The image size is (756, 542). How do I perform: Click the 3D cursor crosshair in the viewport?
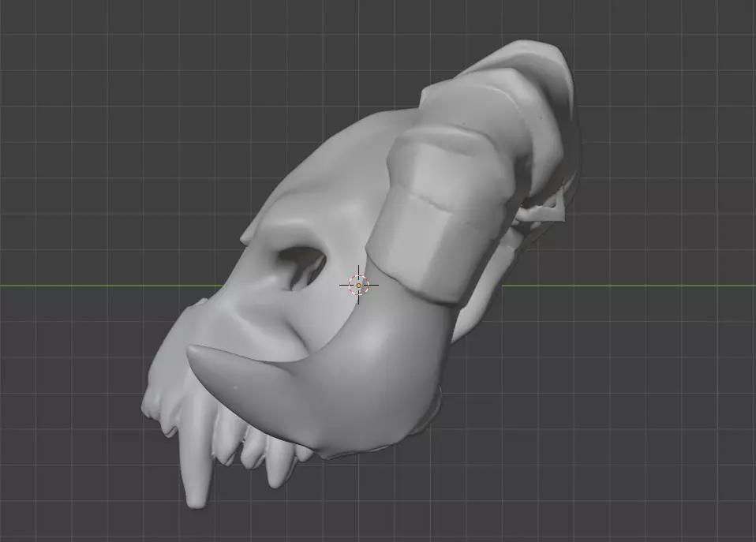359,285
